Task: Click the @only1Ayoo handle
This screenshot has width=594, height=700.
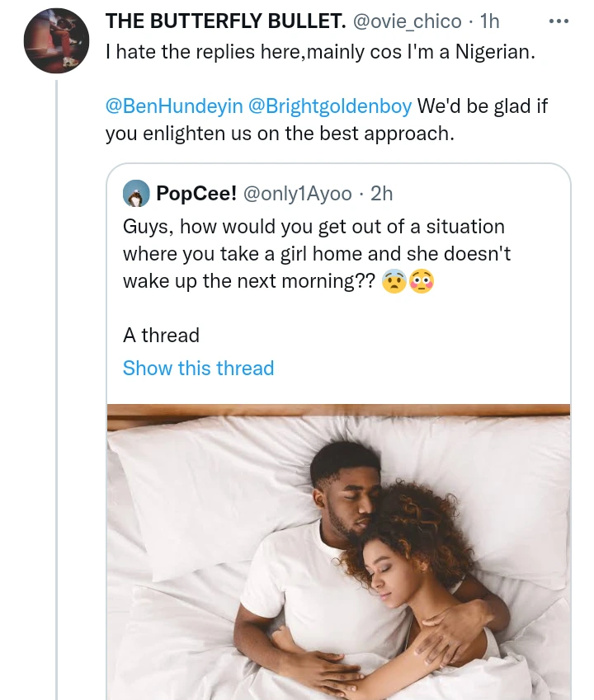Action: point(296,194)
